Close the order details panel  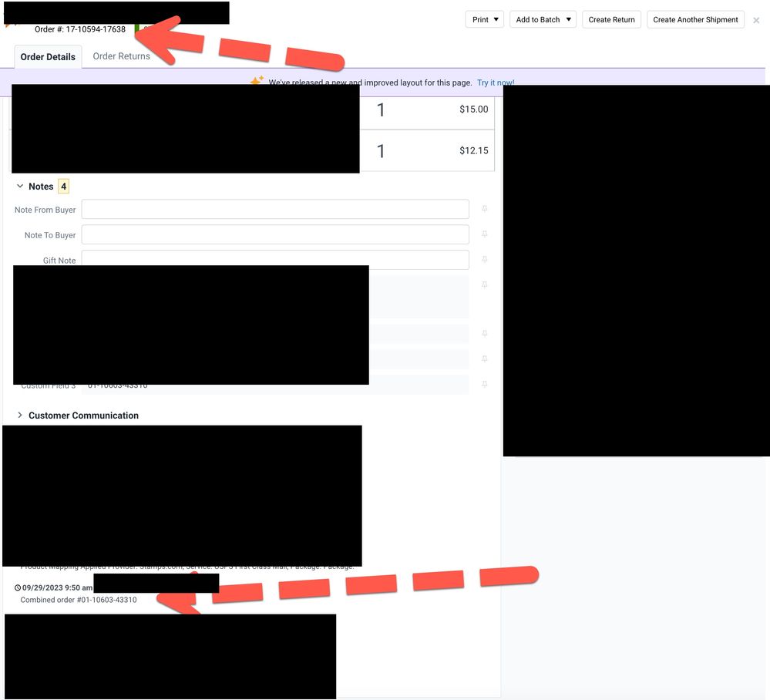[756, 21]
